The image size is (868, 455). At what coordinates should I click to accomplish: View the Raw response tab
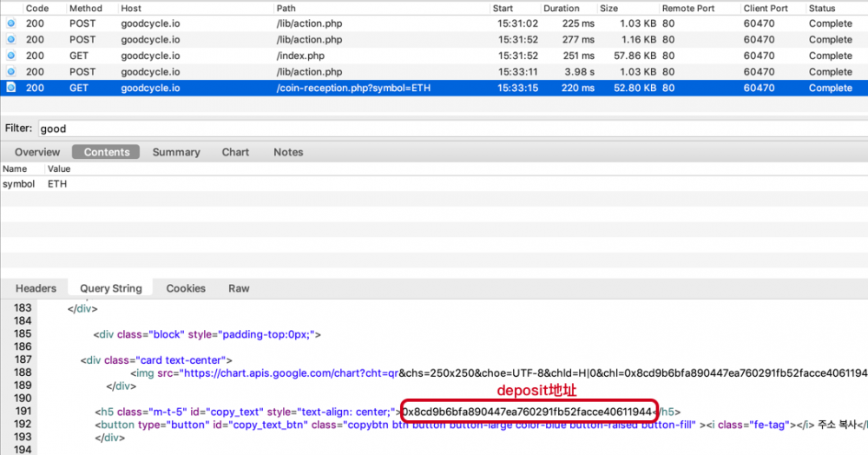coord(239,288)
